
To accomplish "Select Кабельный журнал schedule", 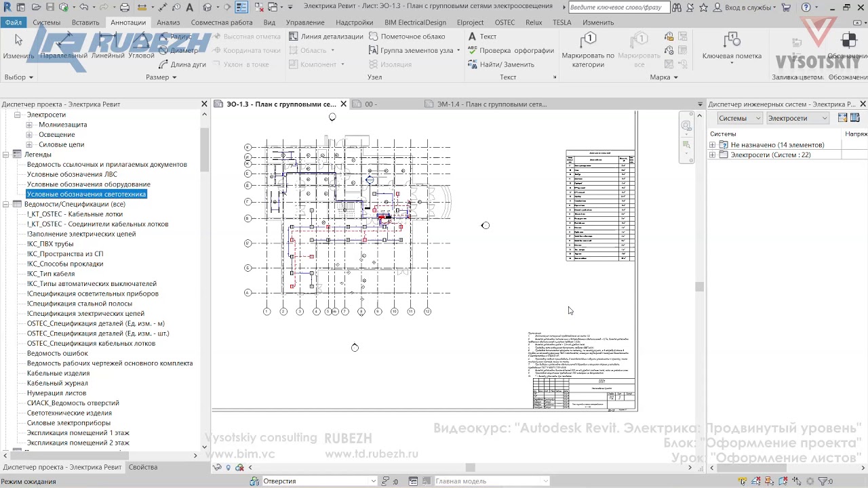I will coord(58,383).
